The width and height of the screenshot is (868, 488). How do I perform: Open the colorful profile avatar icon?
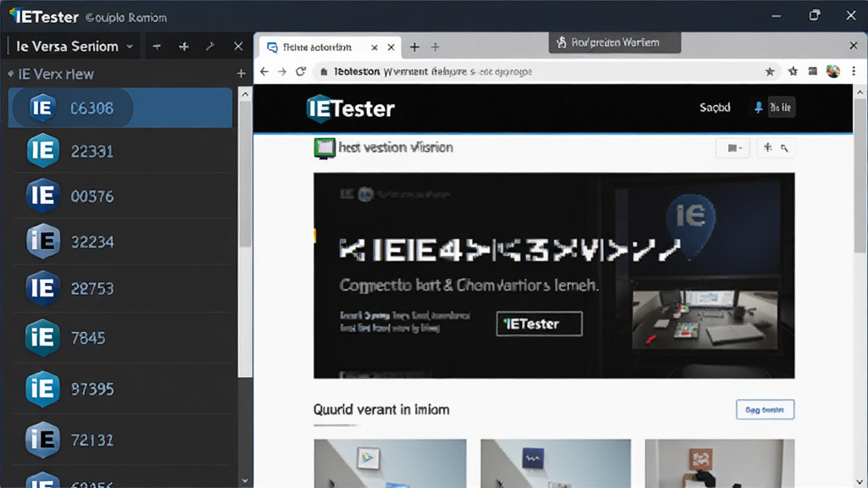(x=833, y=71)
